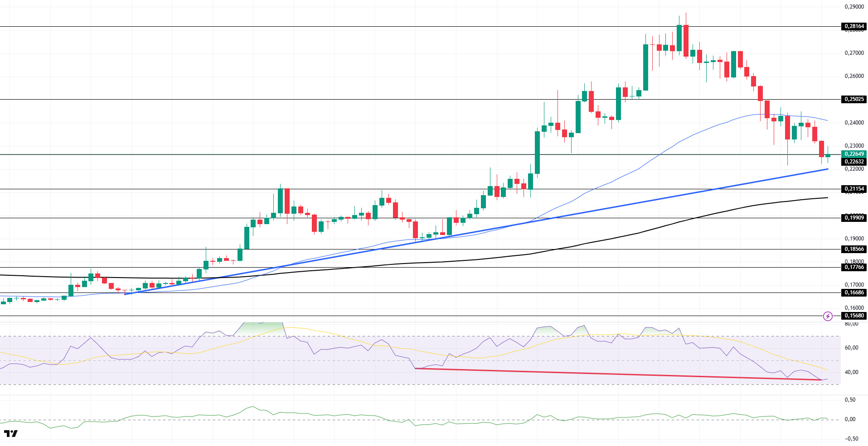Select the 0,21154 support level label
This screenshot has height=446, width=868.
pyautogui.click(x=854, y=189)
